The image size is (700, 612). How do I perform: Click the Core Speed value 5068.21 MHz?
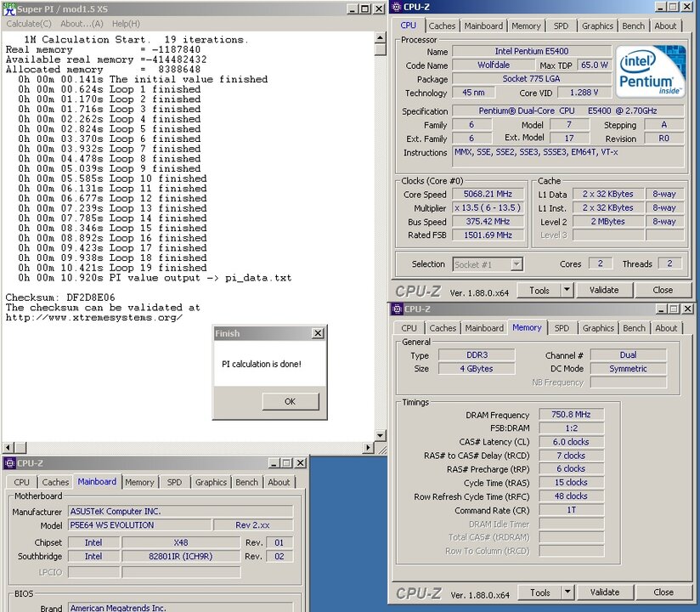pos(488,194)
